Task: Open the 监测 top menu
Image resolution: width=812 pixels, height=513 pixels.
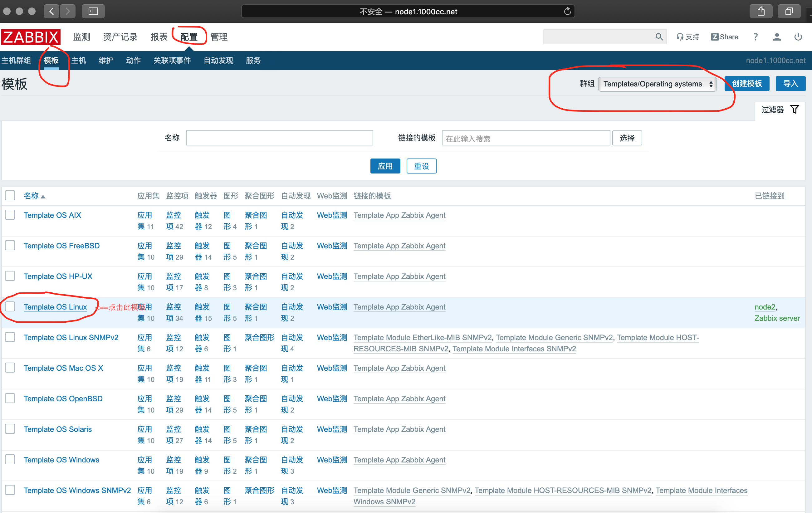Action: (x=81, y=37)
